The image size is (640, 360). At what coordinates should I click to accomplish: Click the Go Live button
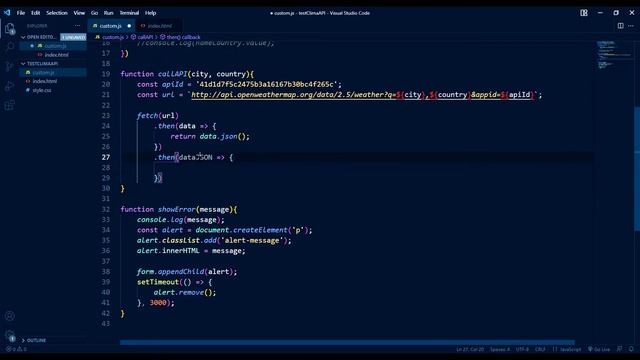[599, 349]
